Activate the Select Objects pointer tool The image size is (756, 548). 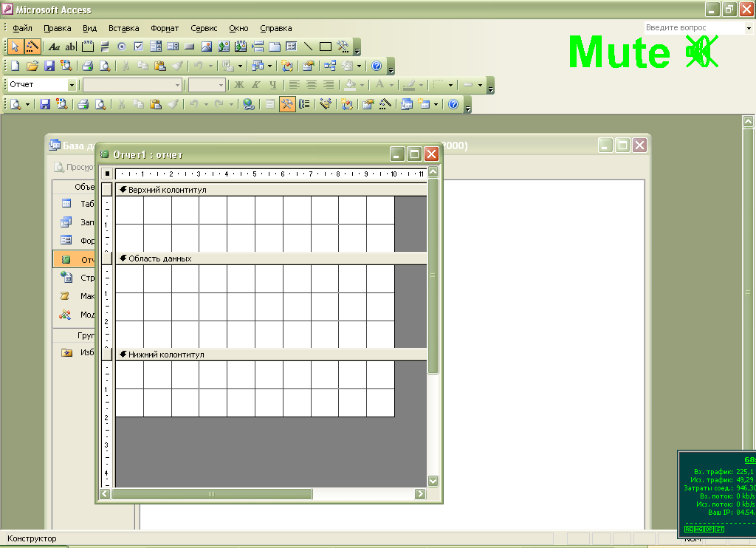(x=15, y=47)
